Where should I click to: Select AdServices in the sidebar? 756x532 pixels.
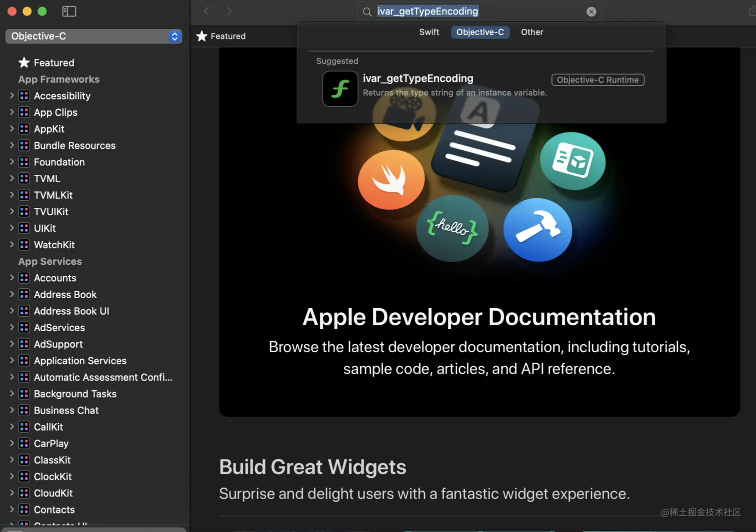coord(59,327)
